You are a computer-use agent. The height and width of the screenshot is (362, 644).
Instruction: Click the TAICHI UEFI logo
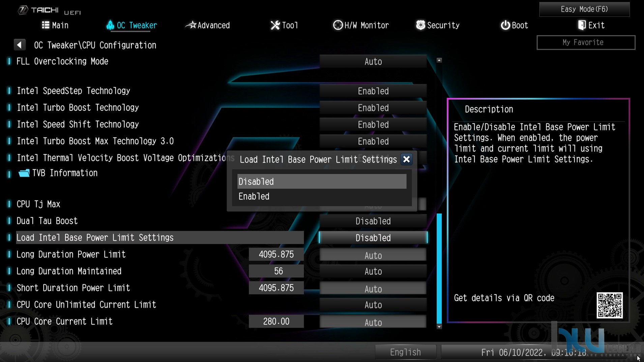point(50,10)
